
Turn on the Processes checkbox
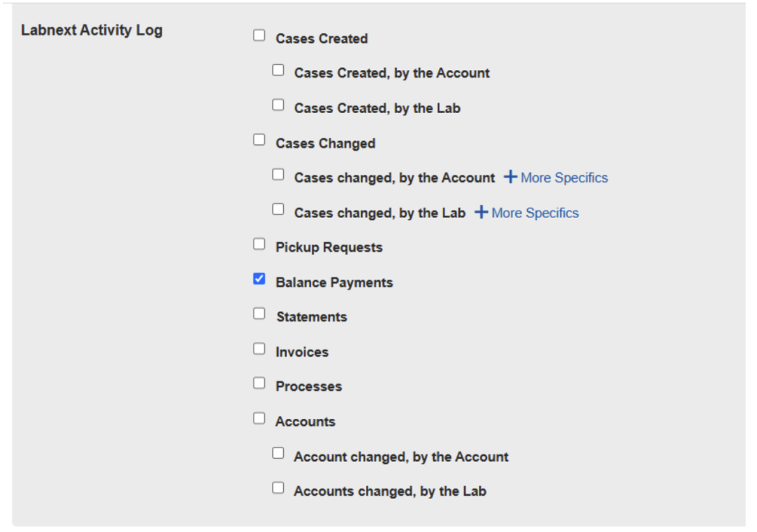tap(259, 383)
